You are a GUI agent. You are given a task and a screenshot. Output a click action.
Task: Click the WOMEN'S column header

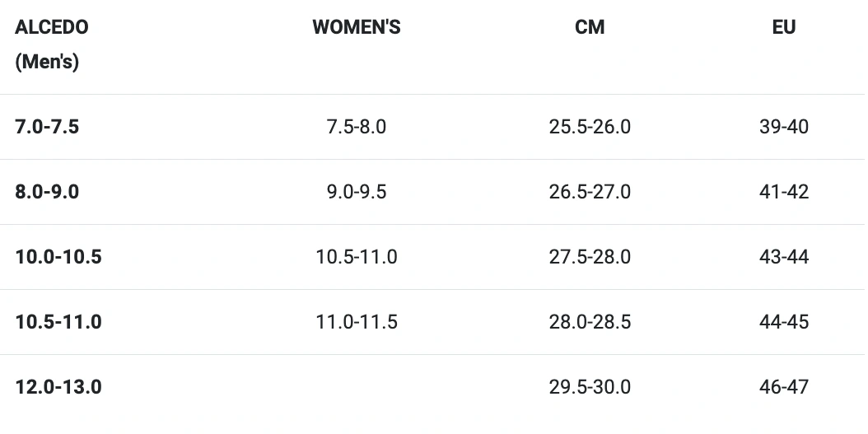pos(357,27)
